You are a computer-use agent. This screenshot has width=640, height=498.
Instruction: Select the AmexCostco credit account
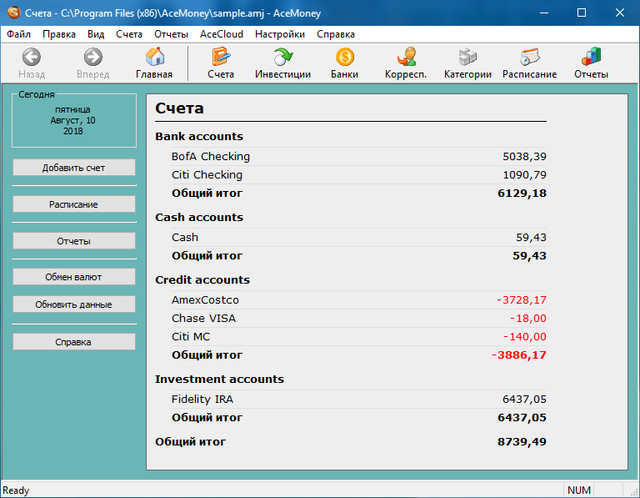205,300
